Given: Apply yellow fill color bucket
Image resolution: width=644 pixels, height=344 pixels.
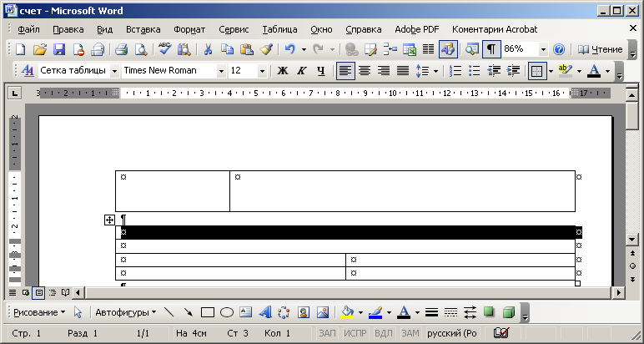Looking at the screenshot, I should 348,312.
